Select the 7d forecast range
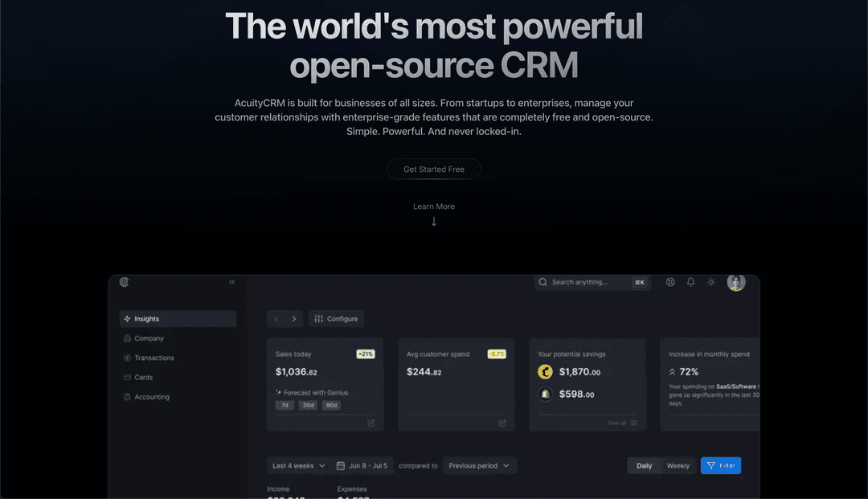This screenshot has height=499, width=868. (x=285, y=406)
